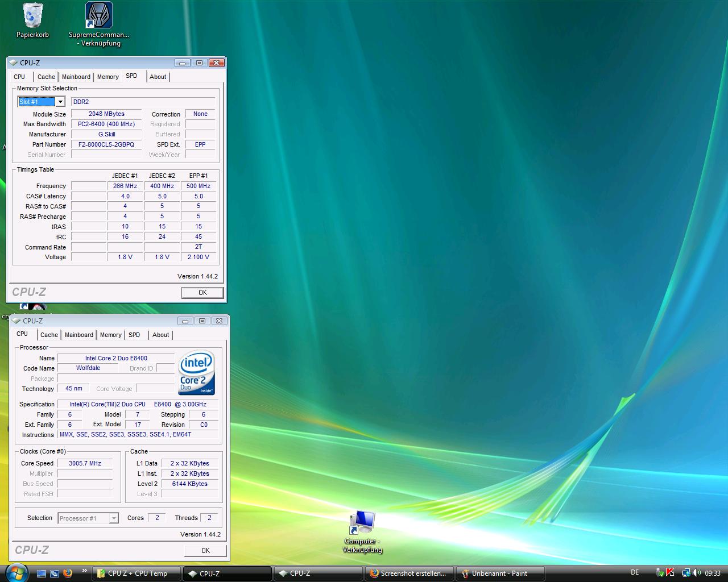The image size is (728, 582).
Task: Click the 2048 MBytes module size field
Action: [x=106, y=114]
